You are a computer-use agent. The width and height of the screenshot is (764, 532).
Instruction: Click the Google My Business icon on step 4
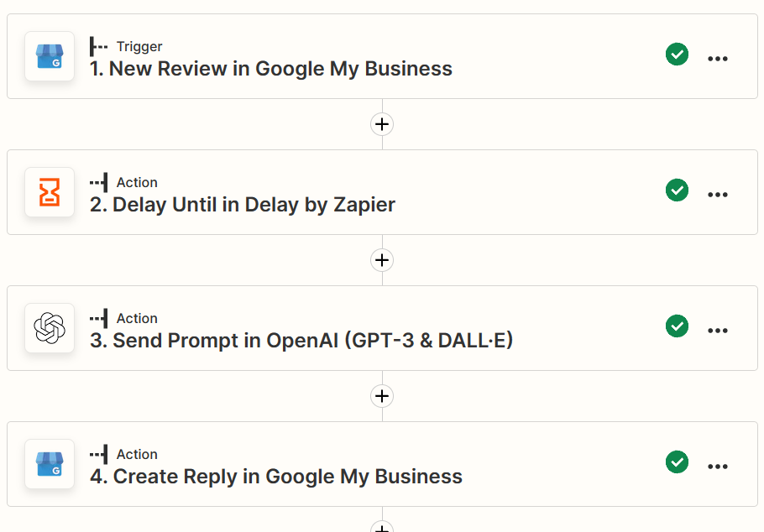50,465
